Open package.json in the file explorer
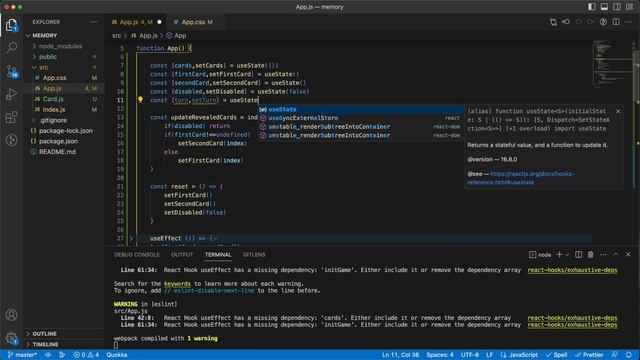 click(58, 141)
